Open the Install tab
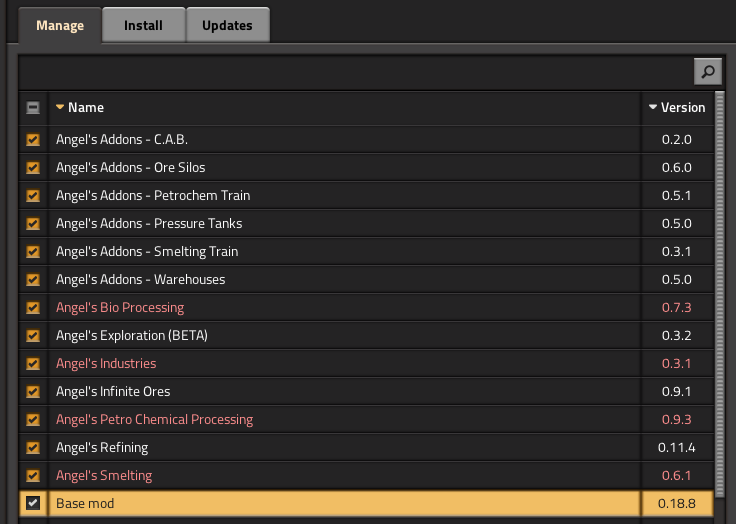736x524 pixels. point(143,25)
